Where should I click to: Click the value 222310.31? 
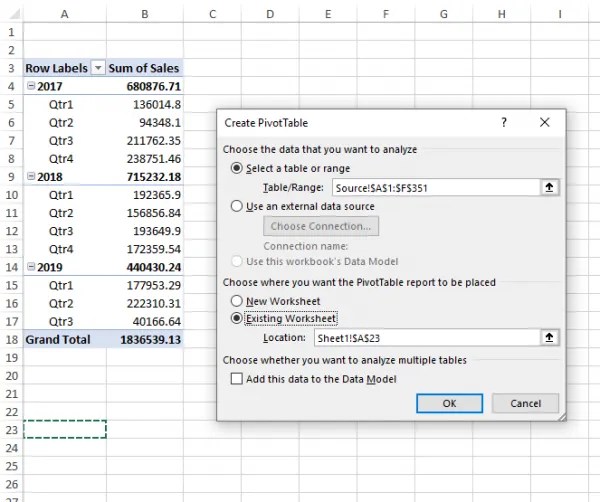pyautogui.click(x=145, y=303)
